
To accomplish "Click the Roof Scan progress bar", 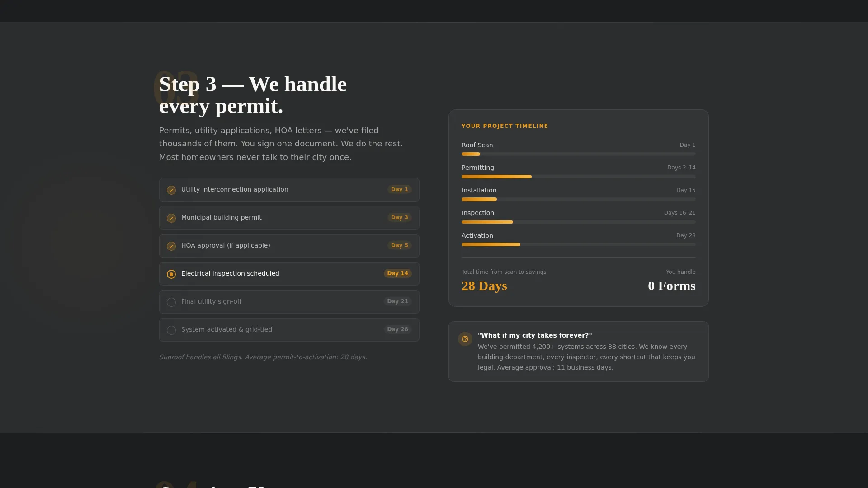I will click(x=579, y=154).
